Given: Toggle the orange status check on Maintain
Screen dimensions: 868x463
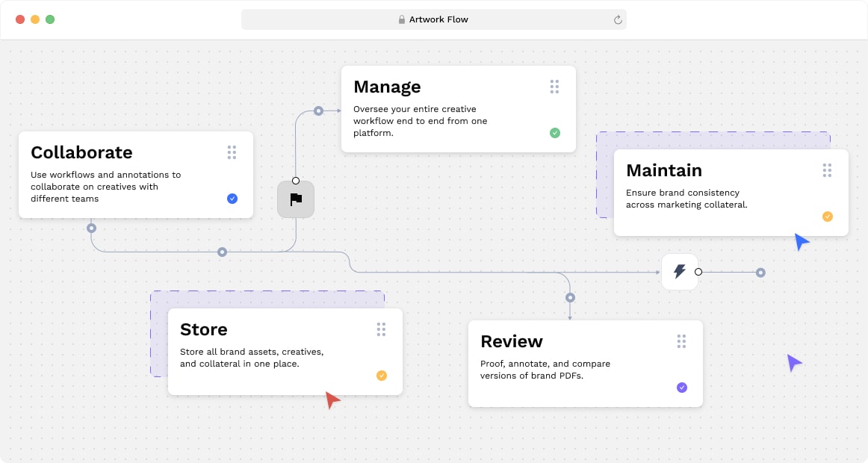Looking at the screenshot, I should click(x=828, y=216).
